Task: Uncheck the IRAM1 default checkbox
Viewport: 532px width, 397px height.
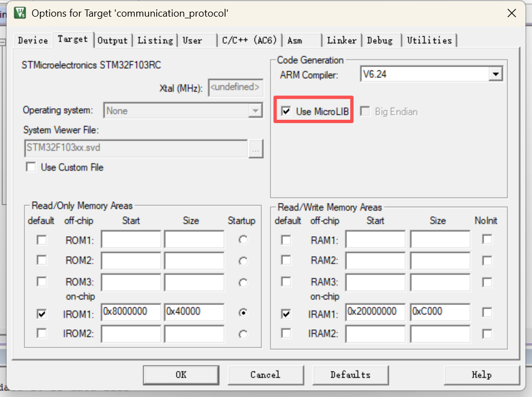Action: [x=286, y=314]
